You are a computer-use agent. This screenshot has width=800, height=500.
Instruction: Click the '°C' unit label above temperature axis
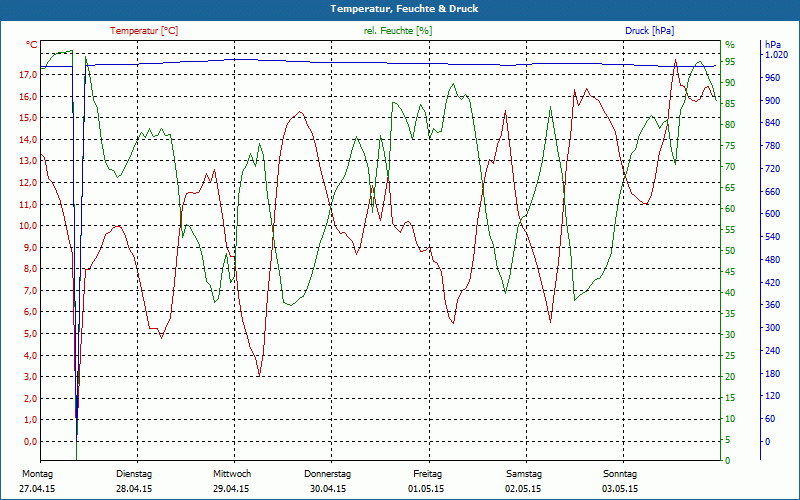tap(32, 45)
